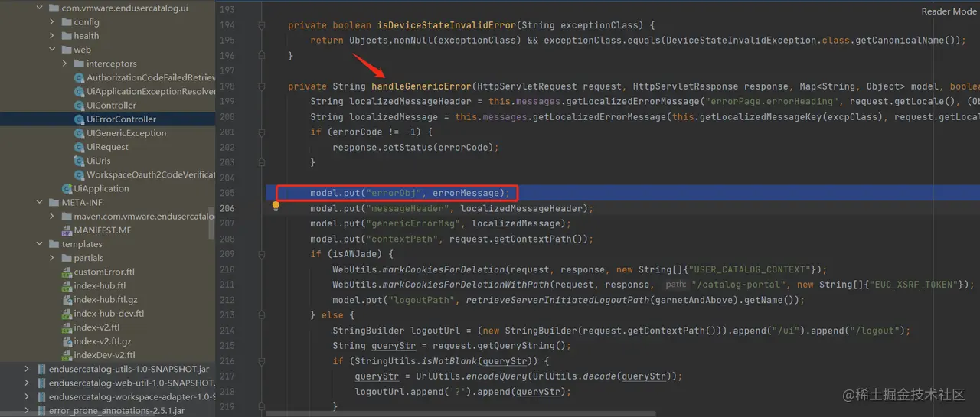Screen dimensions: 980x417
Task: Click line number 198 in the gutter
Action: coord(227,86)
